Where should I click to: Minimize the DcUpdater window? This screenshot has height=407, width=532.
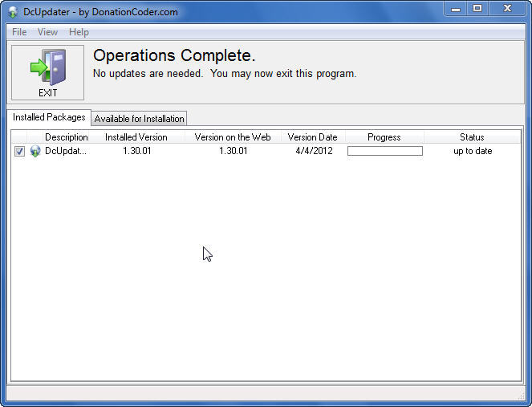[455, 9]
